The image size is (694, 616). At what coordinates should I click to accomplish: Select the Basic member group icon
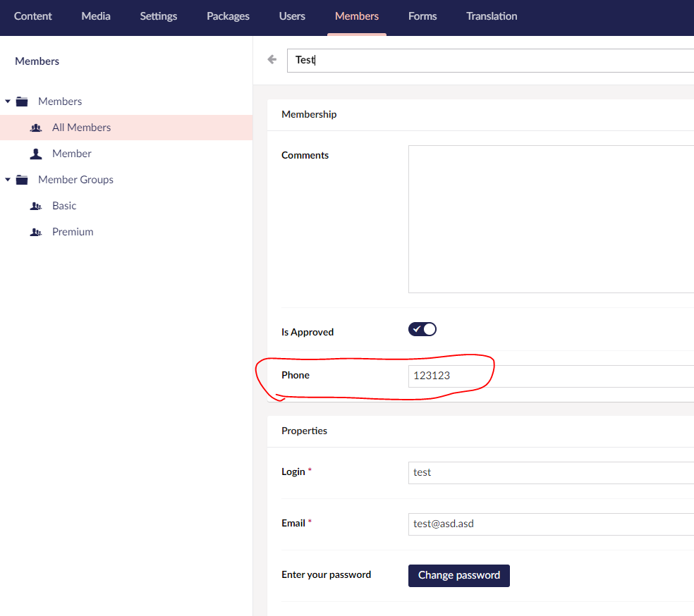click(36, 205)
